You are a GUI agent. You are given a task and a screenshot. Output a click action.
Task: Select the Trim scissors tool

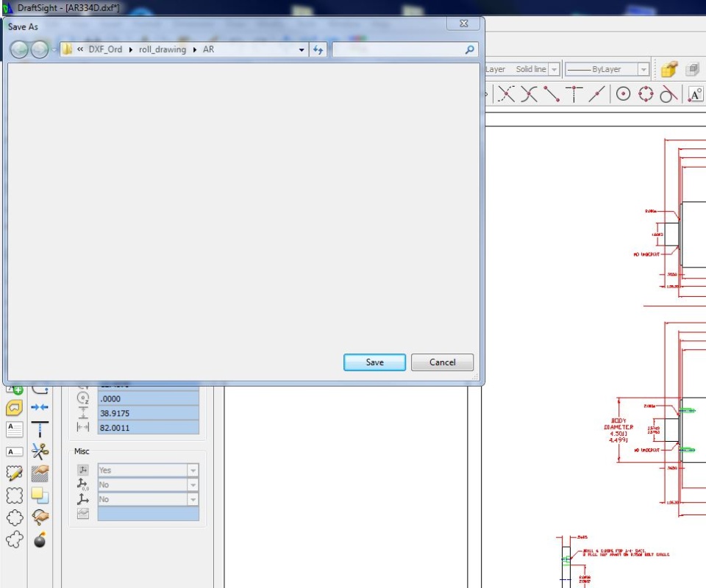point(40,451)
